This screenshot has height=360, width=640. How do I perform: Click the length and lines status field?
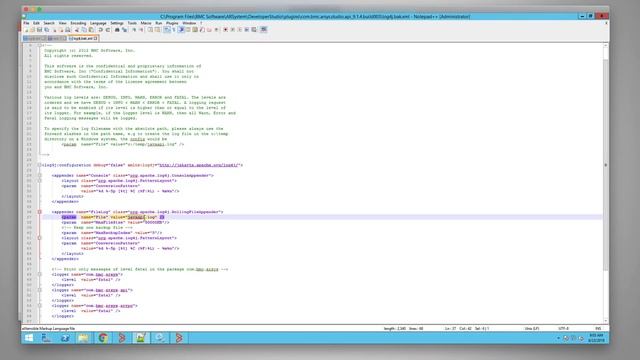403,328
